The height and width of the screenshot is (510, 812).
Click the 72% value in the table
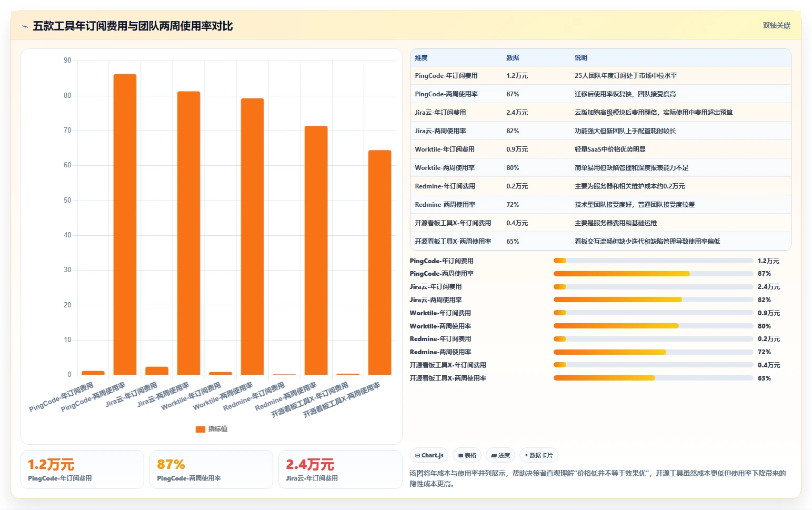[x=513, y=205]
